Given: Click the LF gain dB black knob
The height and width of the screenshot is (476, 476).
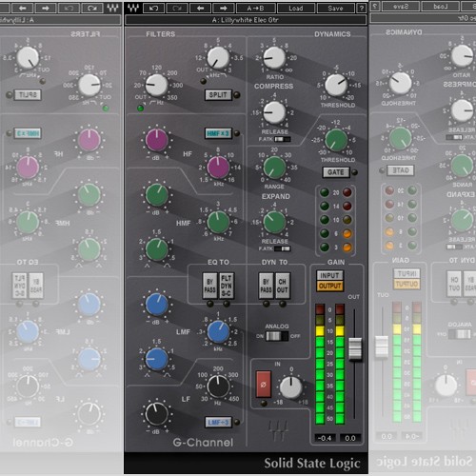Looking at the screenshot, I should pyautogui.click(x=156, y=414).
